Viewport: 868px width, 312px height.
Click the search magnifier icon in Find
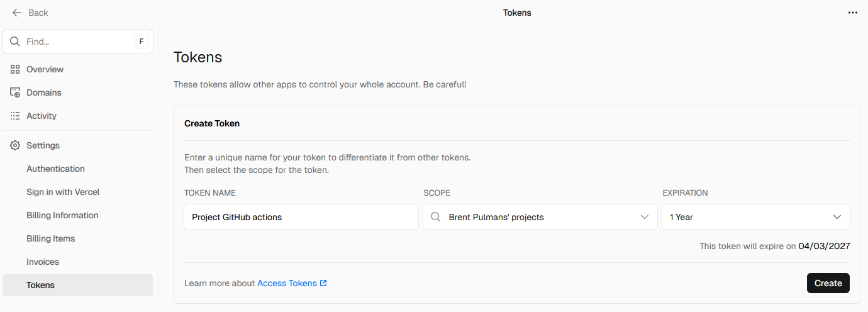coord(15,42)
